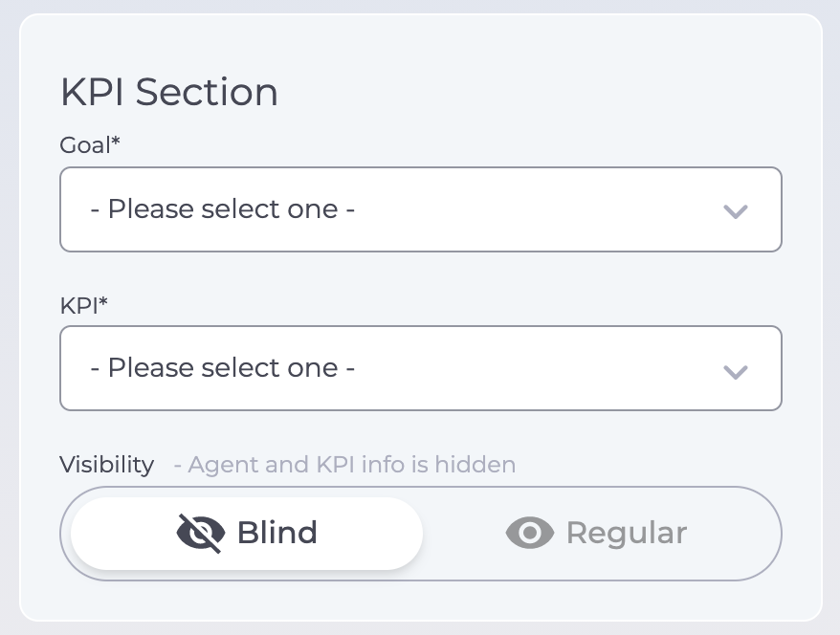Click the word "Regular" in visibility switch

click(x=627, y=533)
